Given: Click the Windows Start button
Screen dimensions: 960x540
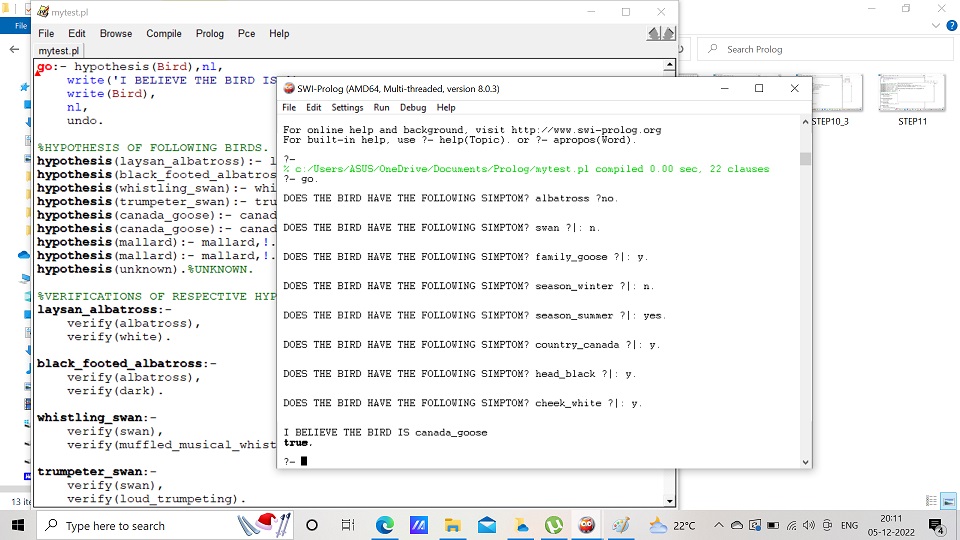Looking at the screenshot, I should click(18, 525).
